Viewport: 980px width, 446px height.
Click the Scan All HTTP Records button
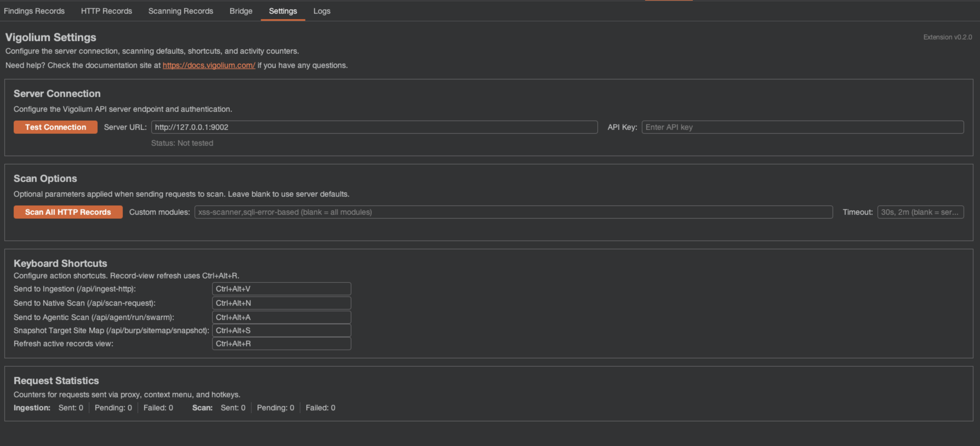click(68, 212)
